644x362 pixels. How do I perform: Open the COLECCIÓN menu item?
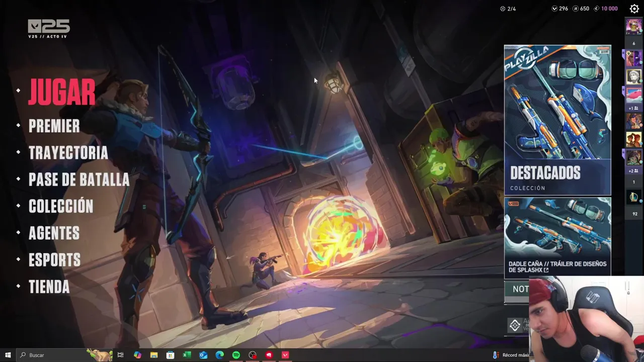[61, 206]
